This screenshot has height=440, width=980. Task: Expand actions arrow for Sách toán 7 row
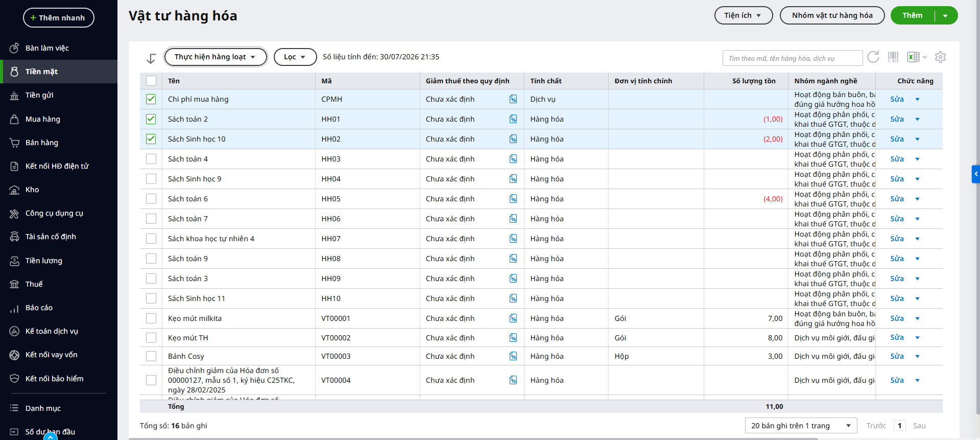coord(918,219)
